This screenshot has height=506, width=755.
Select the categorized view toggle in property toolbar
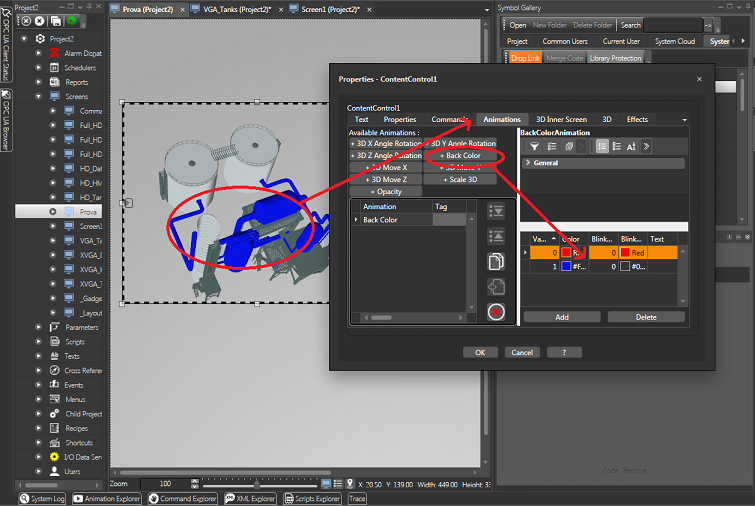[x=602, y=146]
